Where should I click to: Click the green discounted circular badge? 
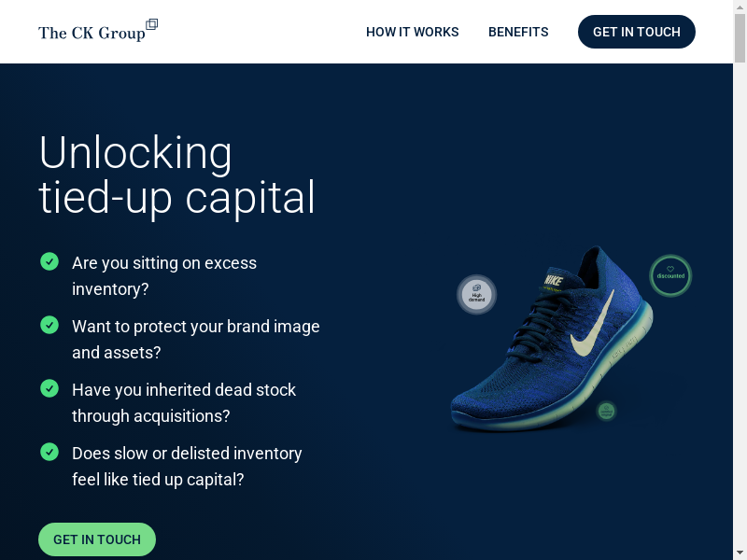coord(670,275)
